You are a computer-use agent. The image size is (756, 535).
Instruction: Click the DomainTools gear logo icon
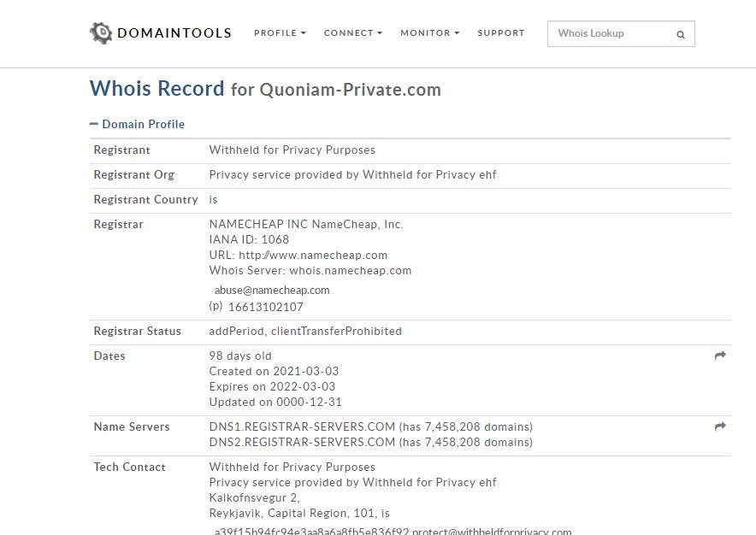100,32
